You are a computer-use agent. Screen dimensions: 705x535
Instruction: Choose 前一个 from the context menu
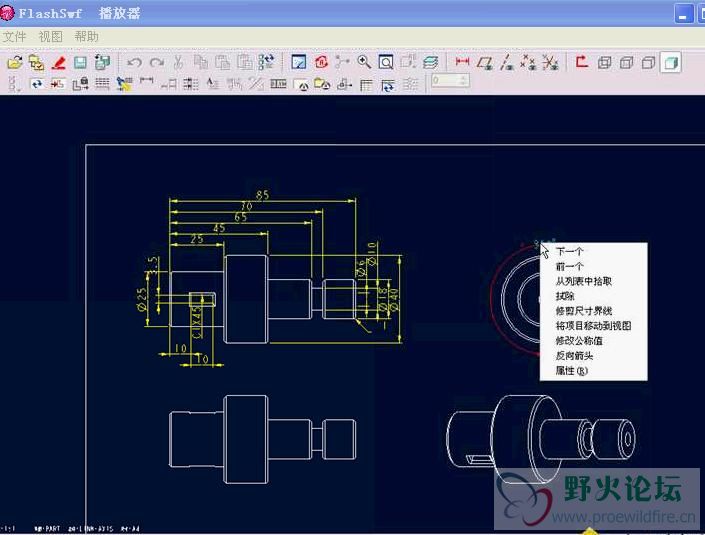point(569,266)
